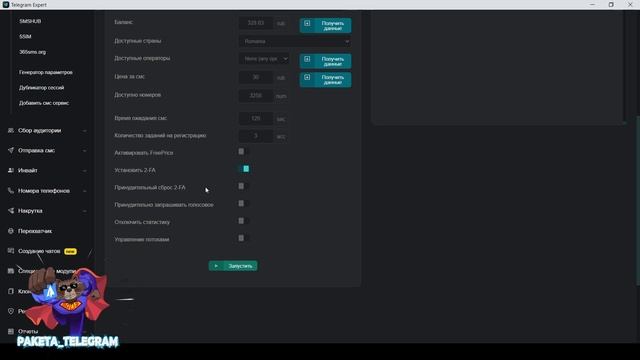Open the Создание чатов menu item
This screenshot has width=640, height=360.
[x=39, y=251]
